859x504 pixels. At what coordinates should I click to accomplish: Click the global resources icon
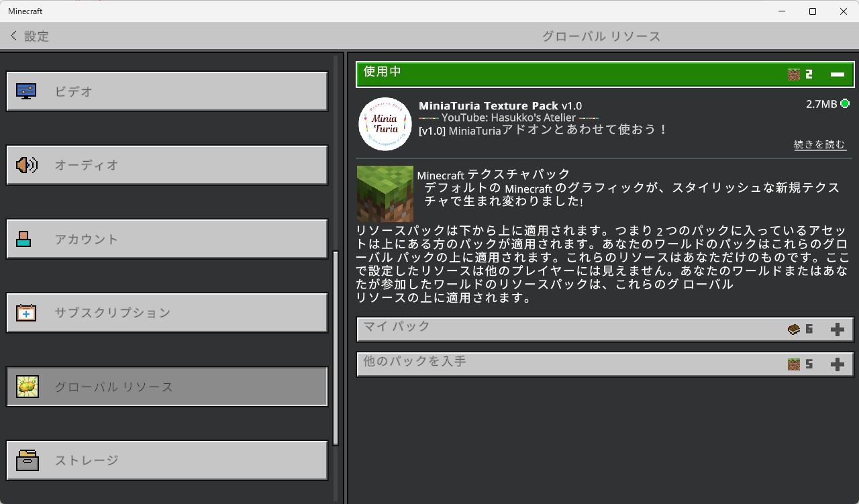pyautogui.click(x=28, y=387)
